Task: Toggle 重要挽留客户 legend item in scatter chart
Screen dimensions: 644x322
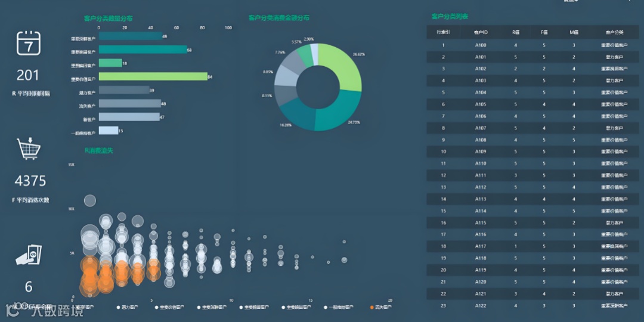Action: [x=254, y=307]
